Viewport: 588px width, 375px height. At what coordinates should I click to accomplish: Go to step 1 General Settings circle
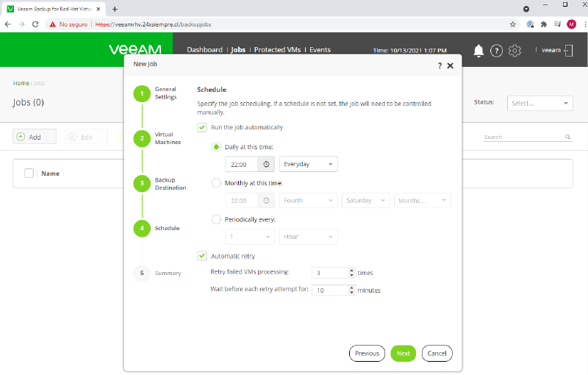[142, 93]
